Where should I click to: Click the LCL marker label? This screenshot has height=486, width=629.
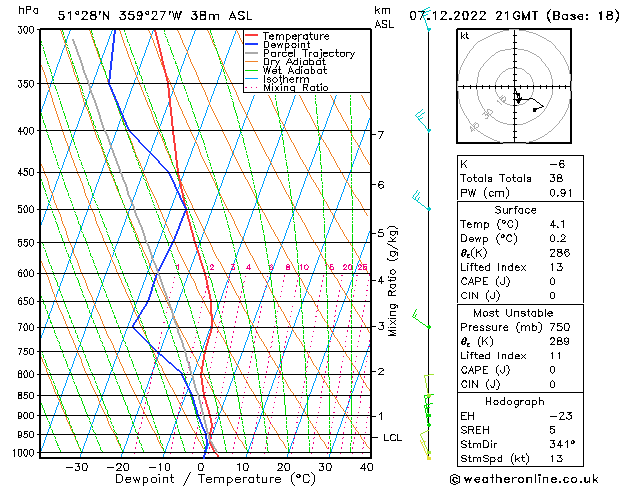[393, 438]
